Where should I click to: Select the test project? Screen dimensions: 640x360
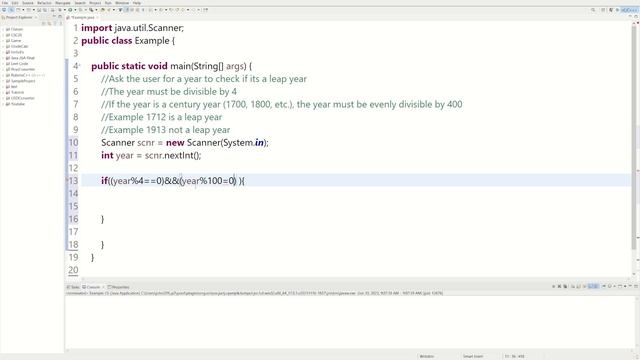14,87
